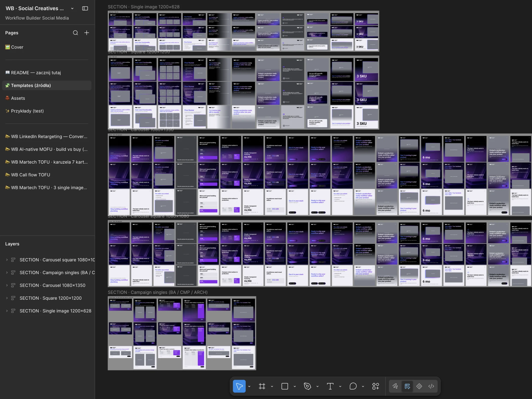Open the WB Martech TOFU karuzela page
The width and height of the screenshot is (532, 399).
pyautogui.click(x=47, y=162)
